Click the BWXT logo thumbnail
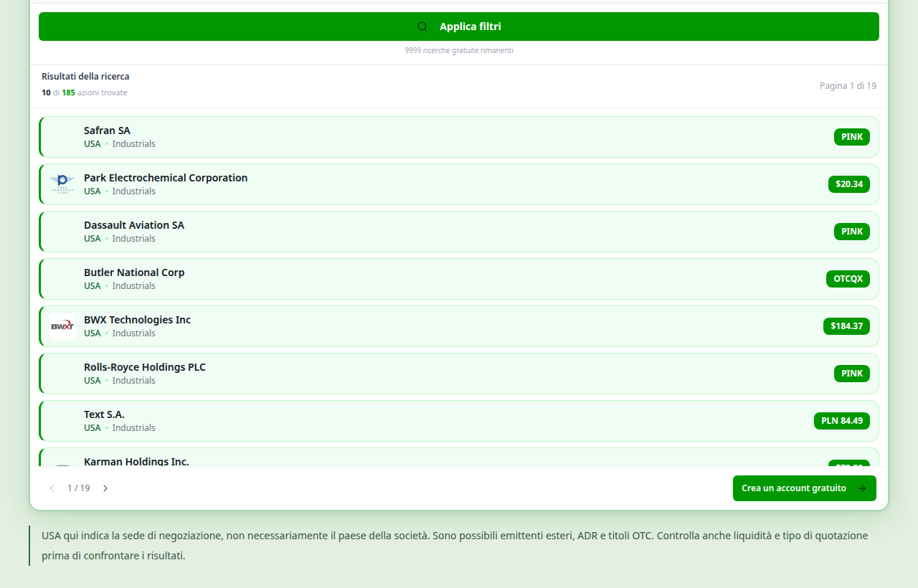This screenshot has width=918, height=588. pyautogui.click(x=62, y=326)
